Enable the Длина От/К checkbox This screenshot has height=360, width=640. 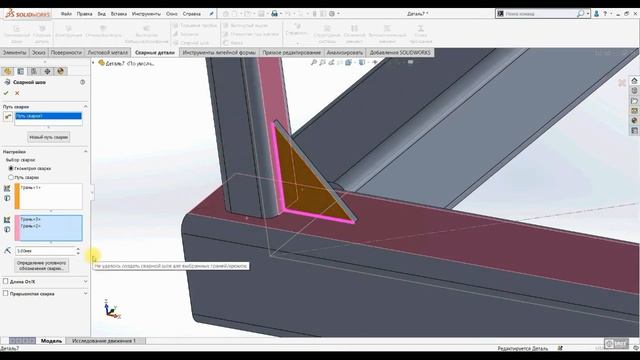tap(5, 281)
